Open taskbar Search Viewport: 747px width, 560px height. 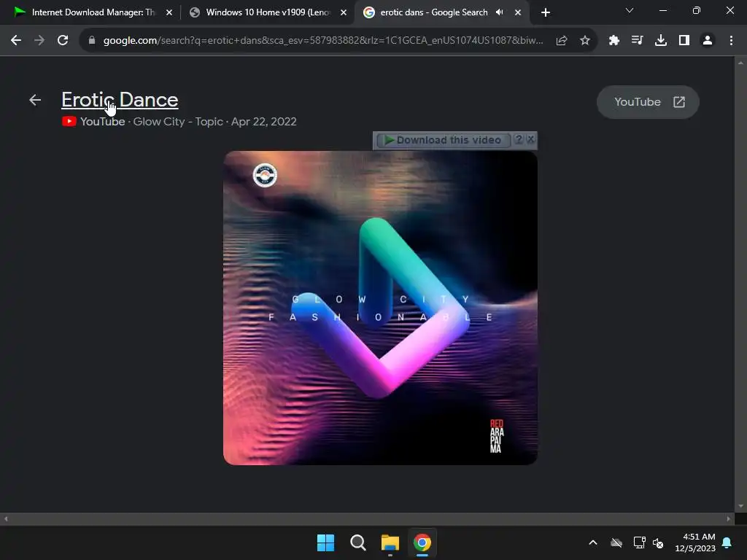[x=357, y=542]
